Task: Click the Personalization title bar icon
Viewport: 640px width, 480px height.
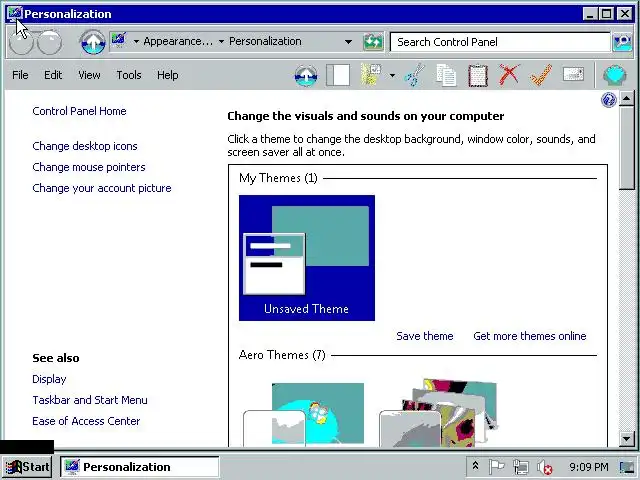Action: [15, 14]
